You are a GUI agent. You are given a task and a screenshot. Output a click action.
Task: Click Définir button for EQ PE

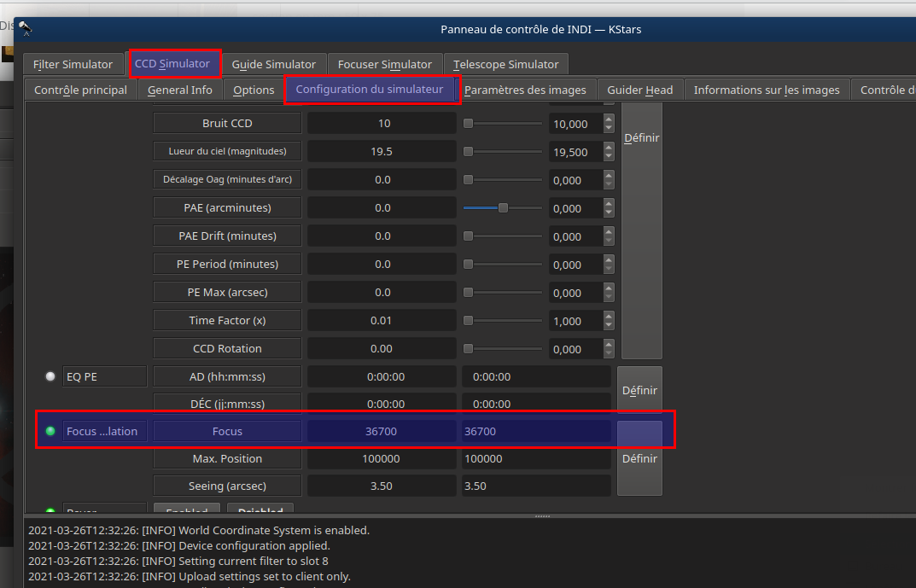click(x=639, y=390)
